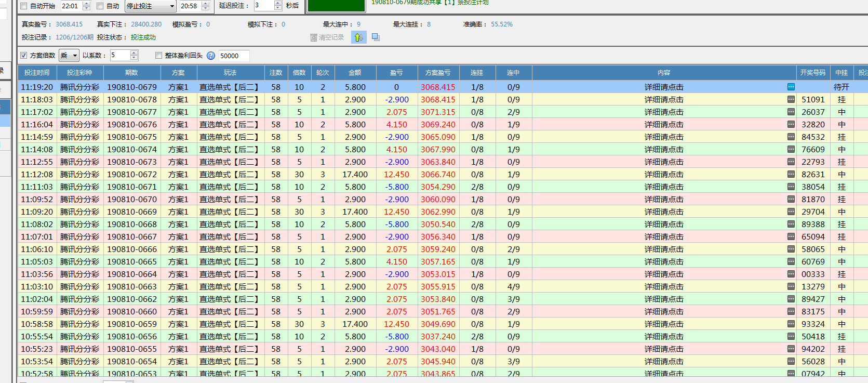Open details icon for row 190810-0673
This screenshot has height=383, width=868.
[x=791, y=162]
